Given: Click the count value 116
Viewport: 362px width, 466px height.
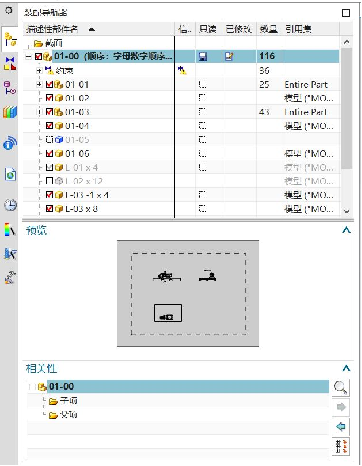Looking at the screenshot, I should [267, 56].
